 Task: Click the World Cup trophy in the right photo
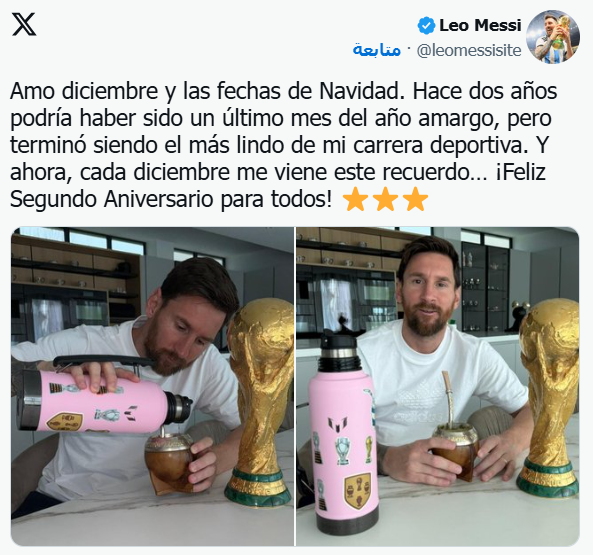point(548,397)
